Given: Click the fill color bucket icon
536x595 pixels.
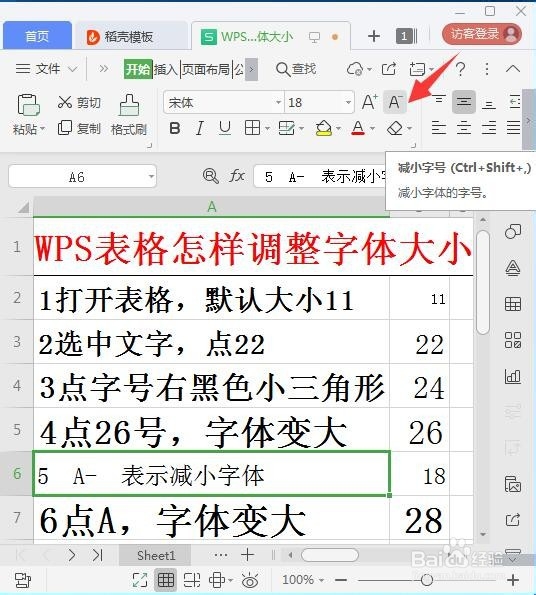Looking at the screenshot, I should click(x=324, y=128).
